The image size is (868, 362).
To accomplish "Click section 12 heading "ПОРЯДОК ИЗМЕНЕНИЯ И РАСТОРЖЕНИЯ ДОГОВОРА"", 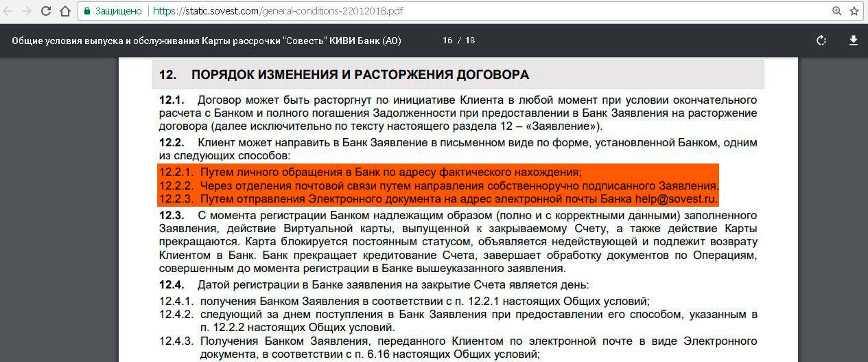I will (x=360, y=75).
